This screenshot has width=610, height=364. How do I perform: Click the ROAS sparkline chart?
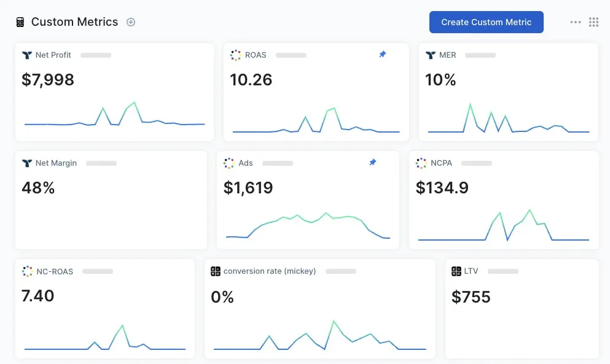pyautogui.click(x=316, y=120)
